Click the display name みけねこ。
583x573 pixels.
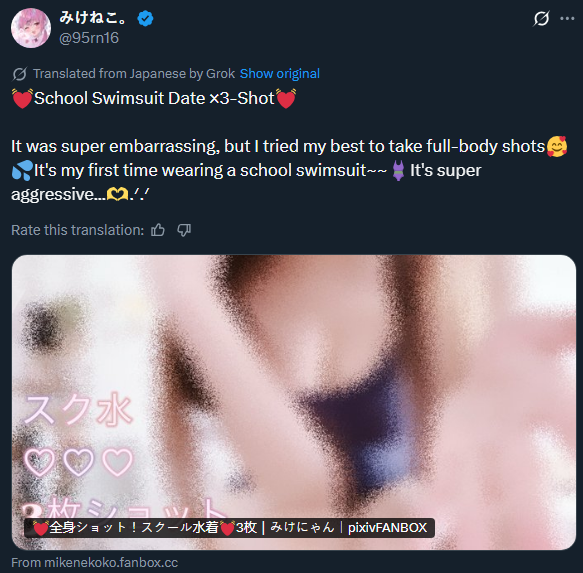coord(94,17)
